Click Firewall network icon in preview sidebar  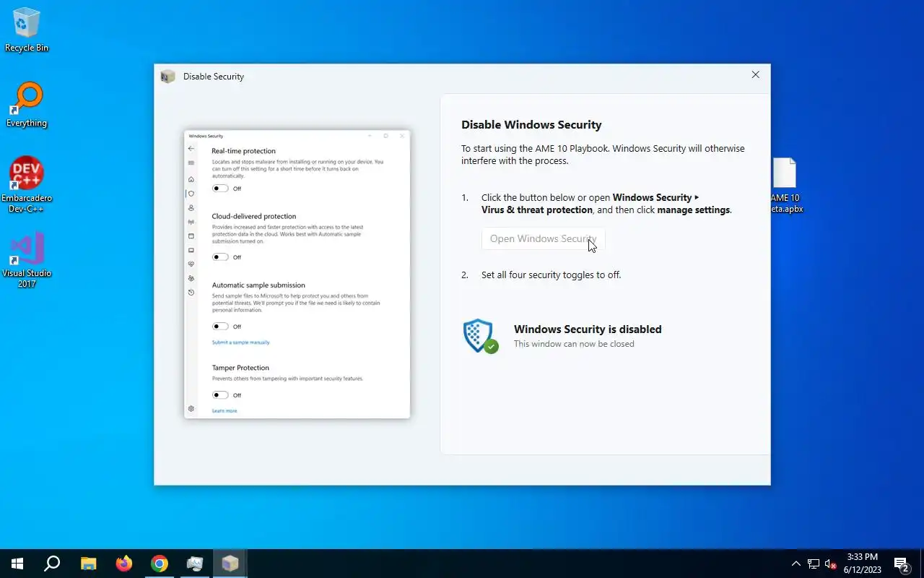click(x=191, y=222)
